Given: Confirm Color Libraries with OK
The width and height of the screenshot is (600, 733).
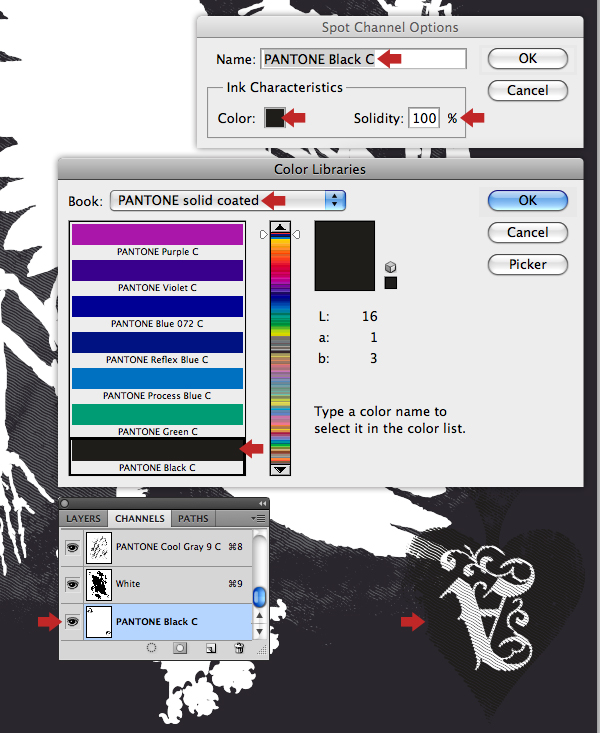Looking at the screenshot, I should click(x=528, y=201).
